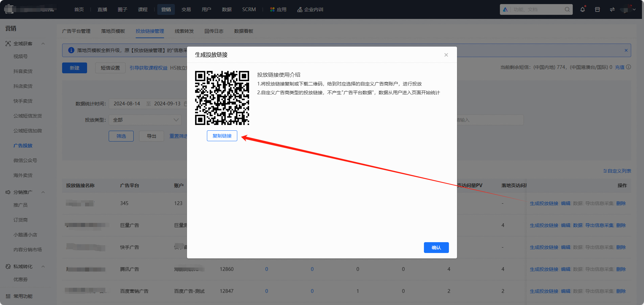Open 常用功能 at the sidebar bottom
The width and height of the screenshot is (644, 305).
[x=23, y=296]
